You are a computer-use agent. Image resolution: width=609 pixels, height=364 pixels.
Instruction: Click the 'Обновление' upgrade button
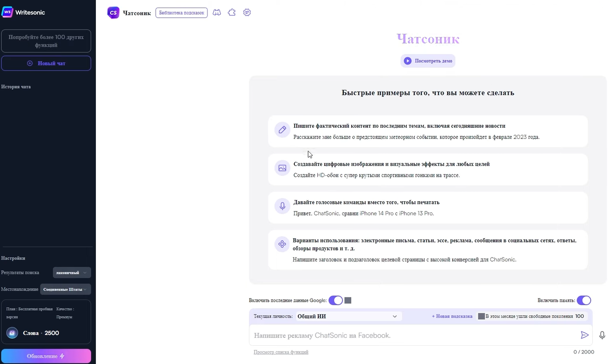[46, 356]
